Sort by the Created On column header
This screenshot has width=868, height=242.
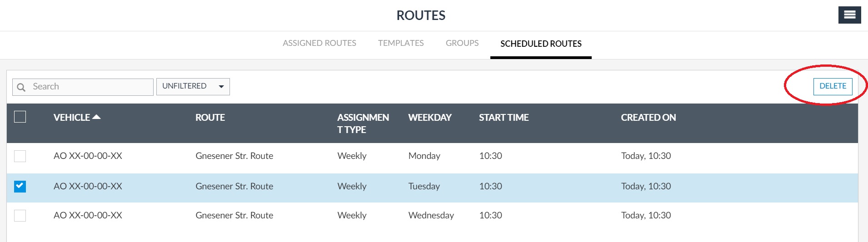[x=648, y=118]
